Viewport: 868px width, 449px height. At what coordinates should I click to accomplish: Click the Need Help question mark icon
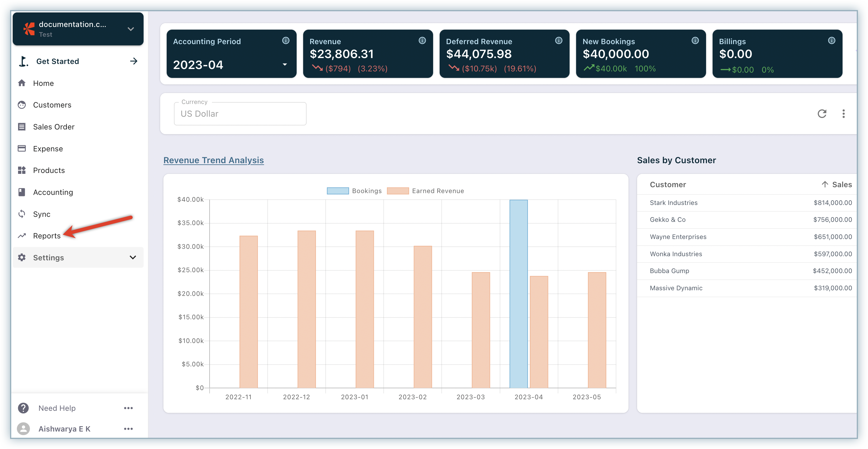[23, 408]
